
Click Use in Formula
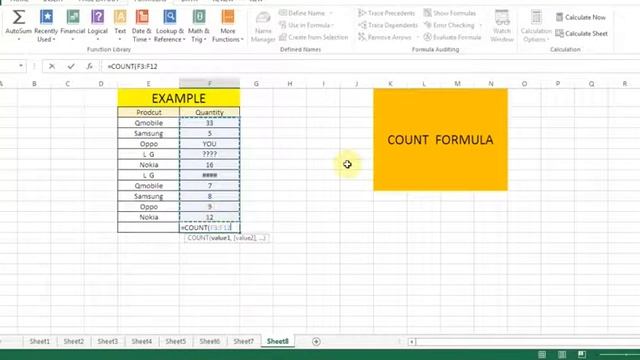tap(305, 25)
